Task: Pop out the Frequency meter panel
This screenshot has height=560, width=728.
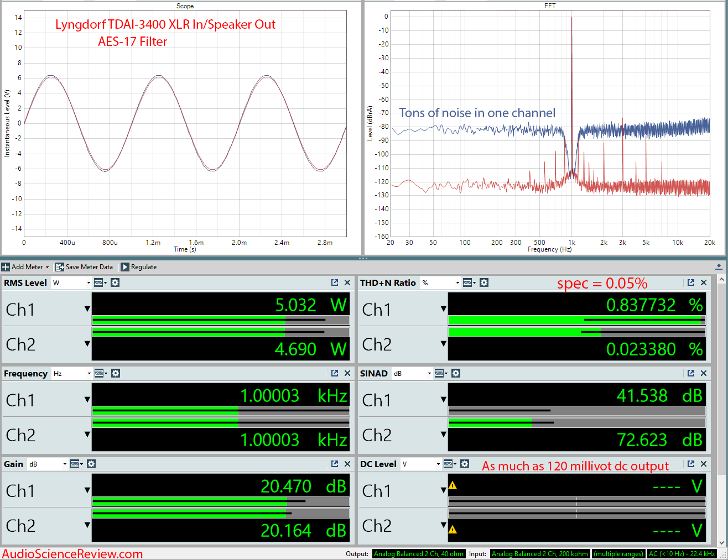Action: click(x=334, y=373)
